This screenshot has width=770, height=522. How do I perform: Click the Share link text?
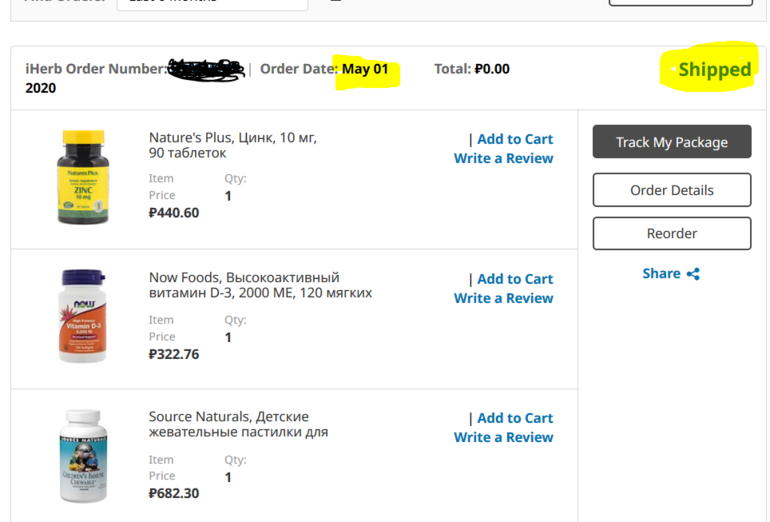pyautogui.click(x=661, y=274)
